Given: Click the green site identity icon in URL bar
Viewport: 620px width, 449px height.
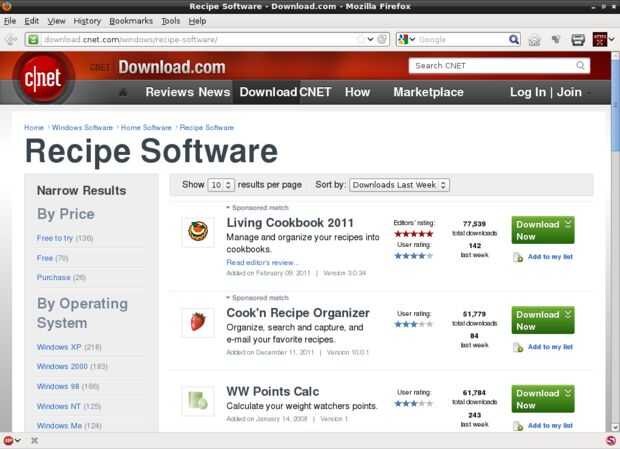Looking at the screenshot, I should (34, 40).
